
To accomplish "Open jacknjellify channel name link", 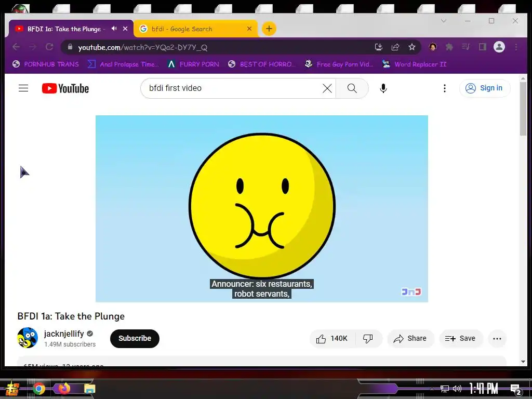I will tap(64, 334).
